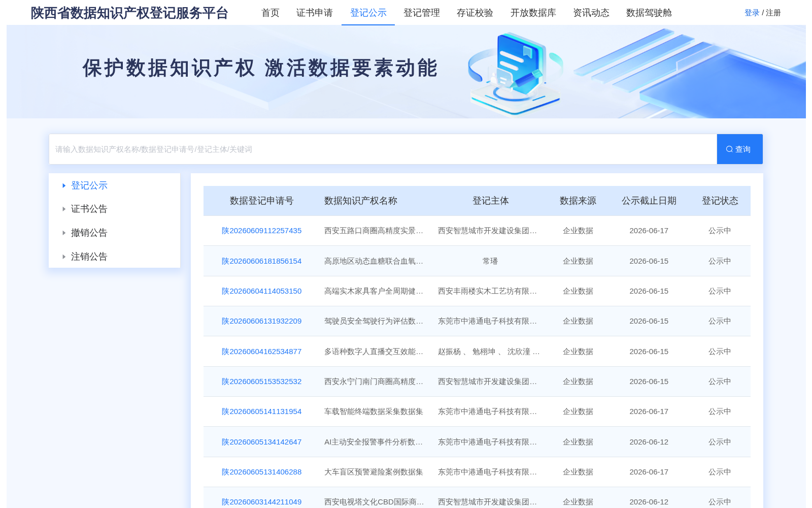The width and height of the screenshot is (812, 508).
Task: Open record 陕20260605134142647
Action: [261, 442]
